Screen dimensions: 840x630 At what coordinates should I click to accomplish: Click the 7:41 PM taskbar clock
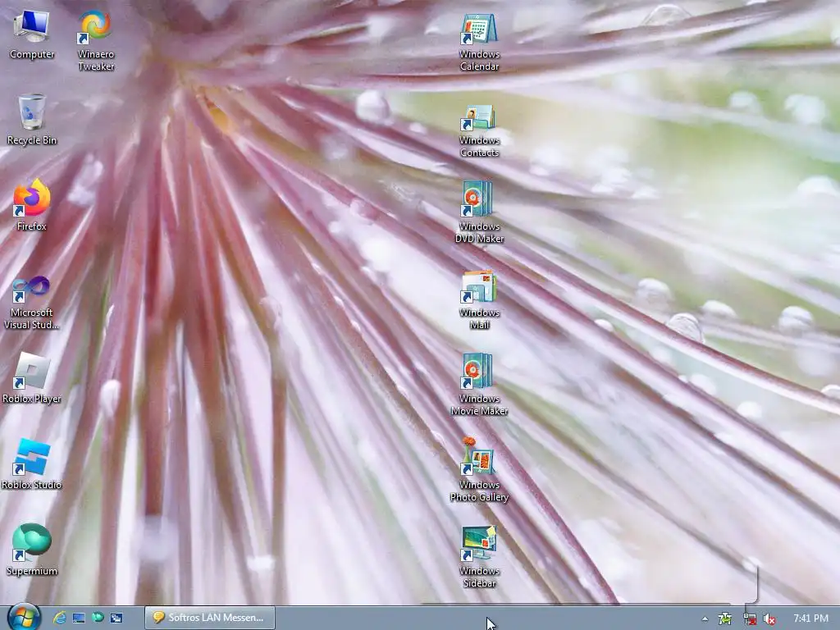point(810,619)
